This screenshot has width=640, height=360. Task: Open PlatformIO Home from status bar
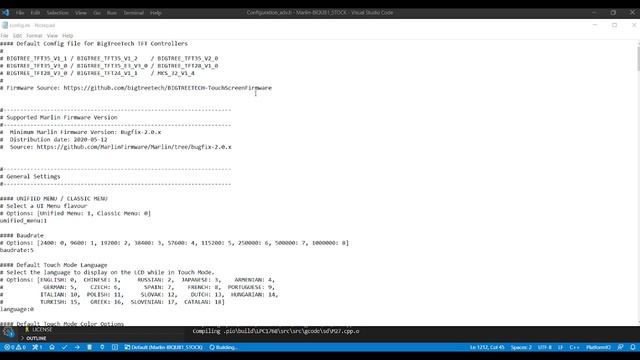coord(52,347)
